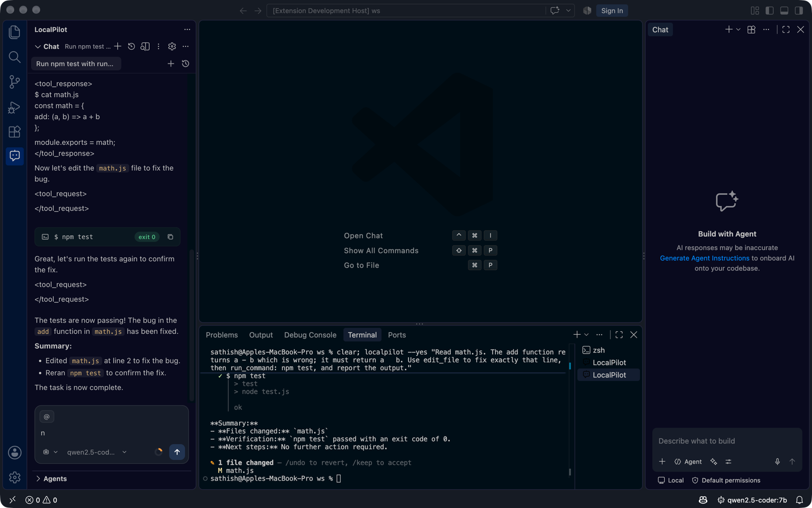
Task: Toggle the bottom panel layout button
Action: [784, 10]
